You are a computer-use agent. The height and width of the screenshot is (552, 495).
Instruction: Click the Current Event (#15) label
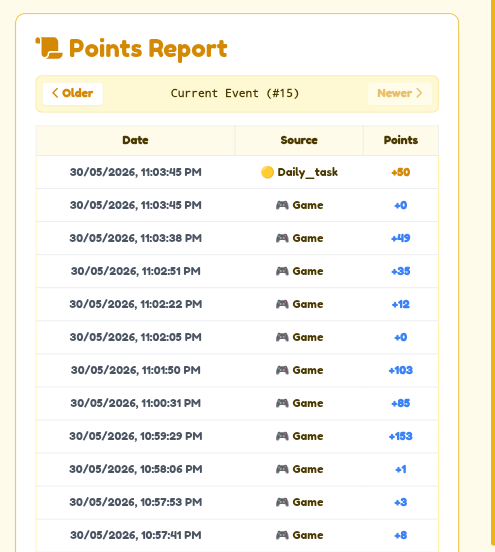coord(235,93)
